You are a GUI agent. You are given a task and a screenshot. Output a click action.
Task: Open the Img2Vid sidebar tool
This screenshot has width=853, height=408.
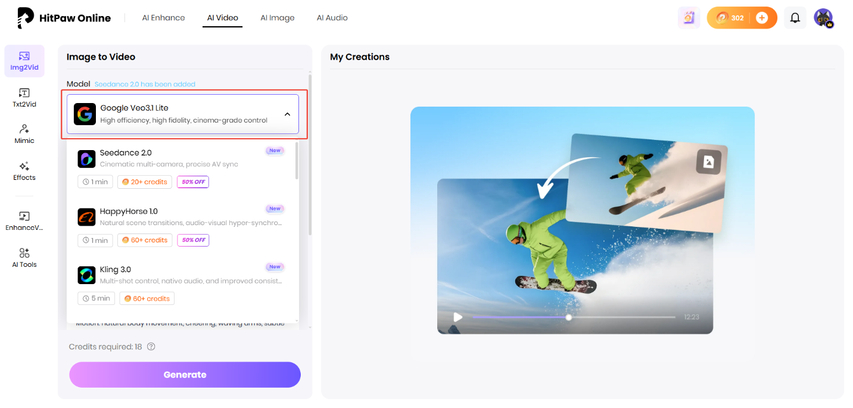click(24, 61)
